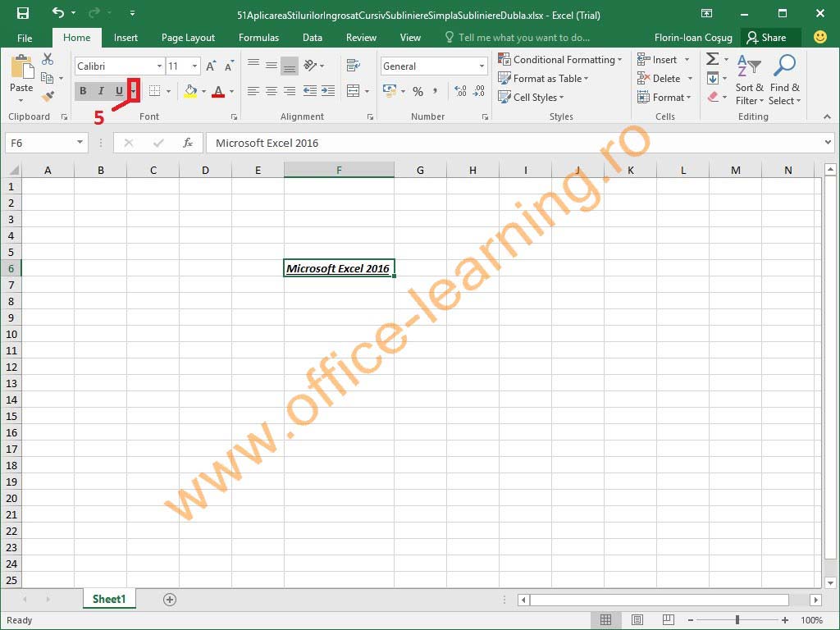The width and height of the screenshot is (840, 630).
Task: Switch to the Page Layout tab
Action: tap(188, 38)
